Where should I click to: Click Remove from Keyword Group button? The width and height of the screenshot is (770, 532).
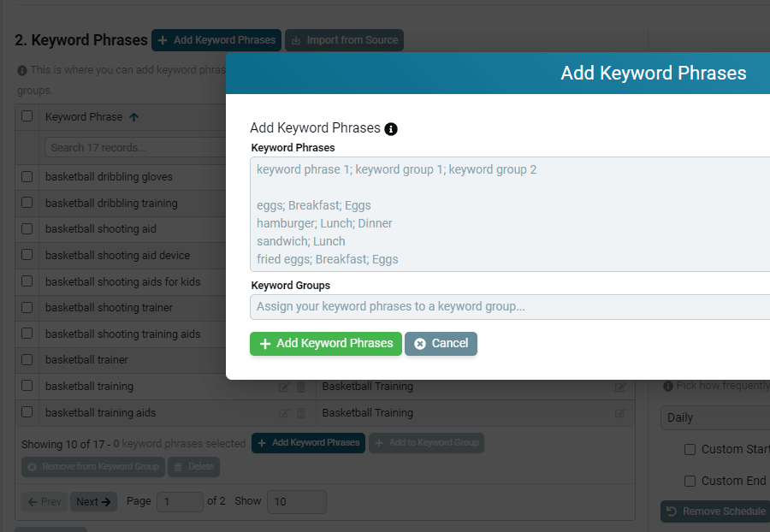[x=93, y=467]
